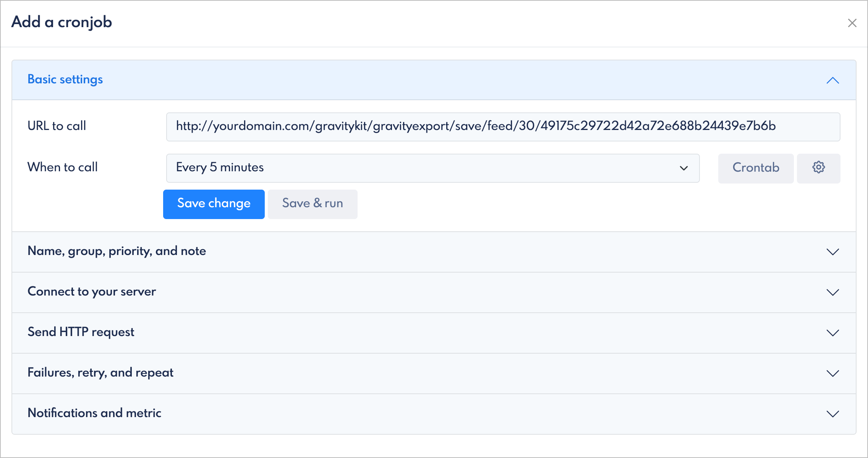Click Save & run to execute immediately
Viewport: 868px width, 458px height.
[x=312, y=204]
